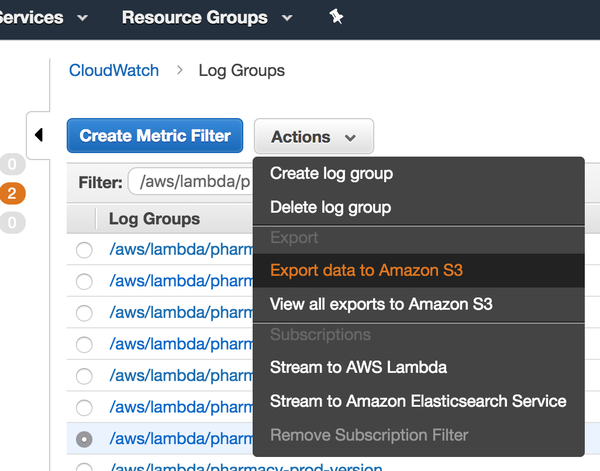Go to CloudWatch breadcrumb link
600x471 pixels.
click(114, 70)
